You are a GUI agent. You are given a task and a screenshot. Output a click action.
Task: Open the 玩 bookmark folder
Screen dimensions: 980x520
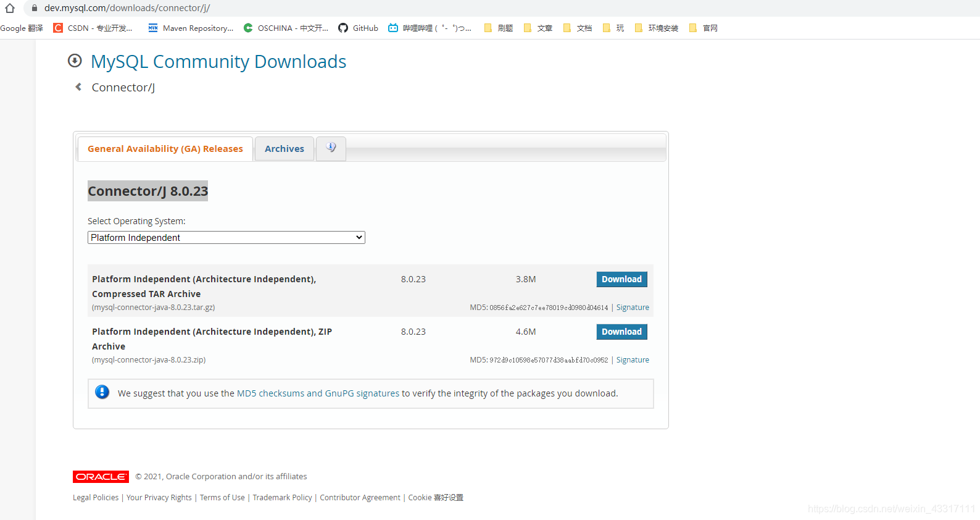(x=613, y=28)
